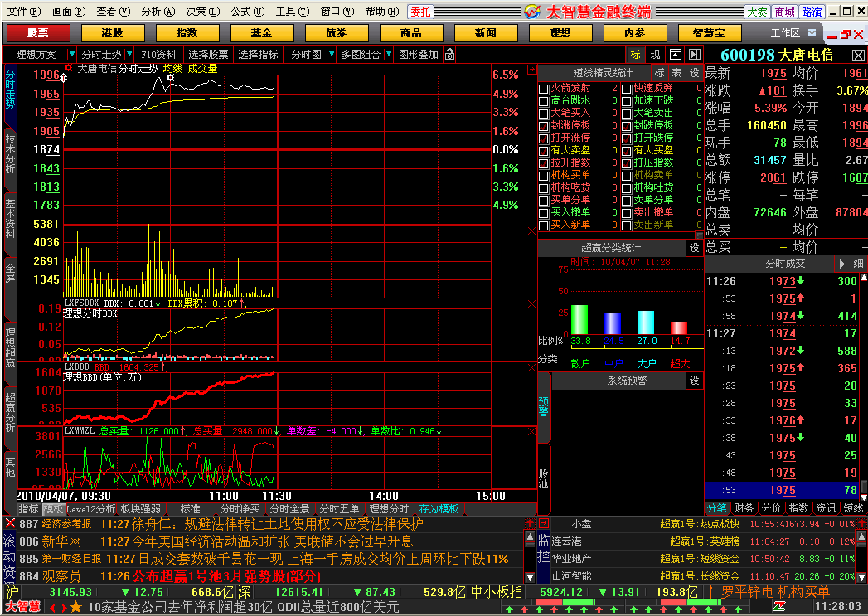The width and height of the screenshot is (868, 616).
Task: Click the red arrow icon at chart top-right
Action: (x=531, y=70)
